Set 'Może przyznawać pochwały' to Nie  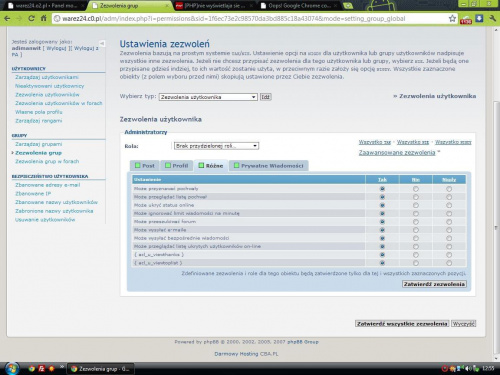pos(416,189)
